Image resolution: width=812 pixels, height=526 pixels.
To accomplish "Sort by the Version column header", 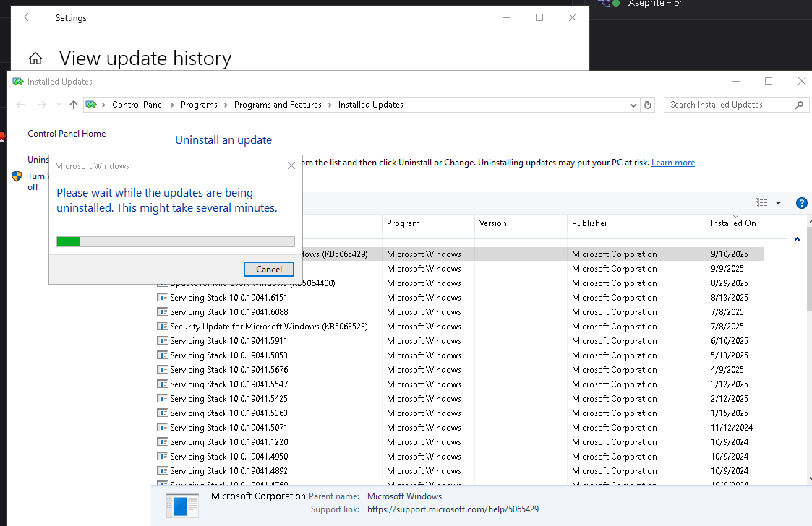I will (521, 223).
